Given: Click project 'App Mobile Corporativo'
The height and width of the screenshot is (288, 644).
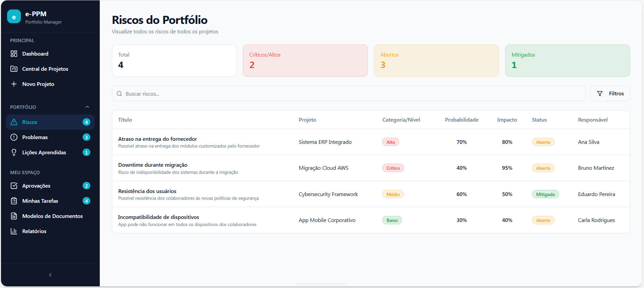Looking at the screenshot, I should (327, 220).
